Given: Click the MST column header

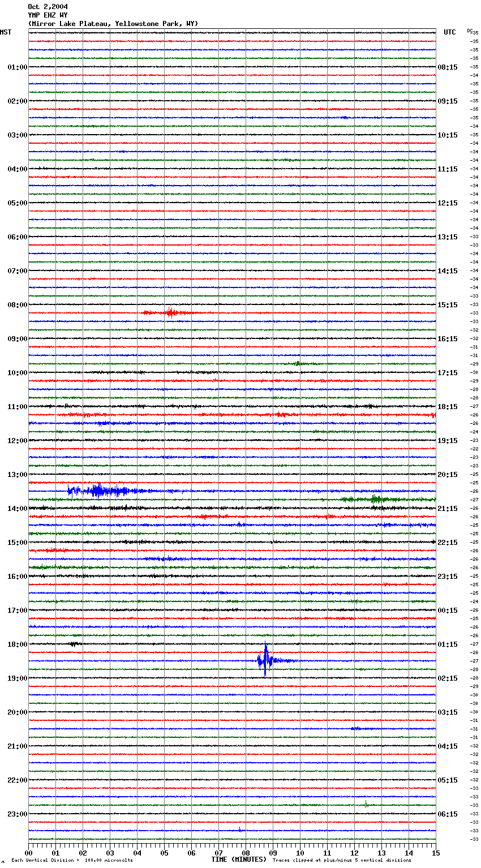Looking at the screenshot, I should point(6,32).
